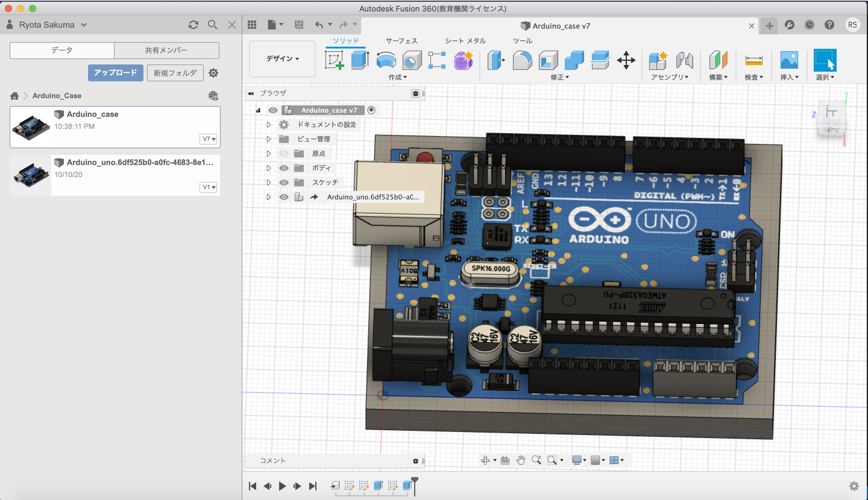Image resolution: width=868 pixels, height=500 pixels.
Task: Expand the ドキュメントの設定 tree node
Action: [269, 125]
